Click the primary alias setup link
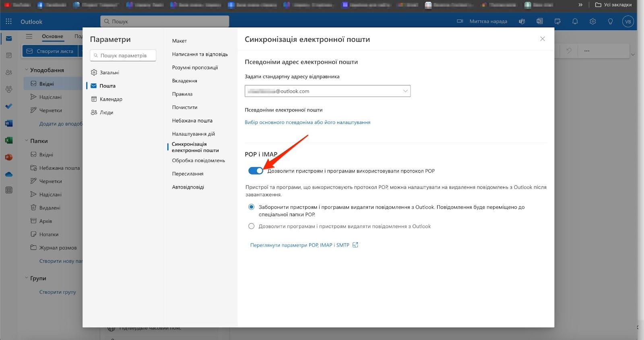 click(308, 122)
